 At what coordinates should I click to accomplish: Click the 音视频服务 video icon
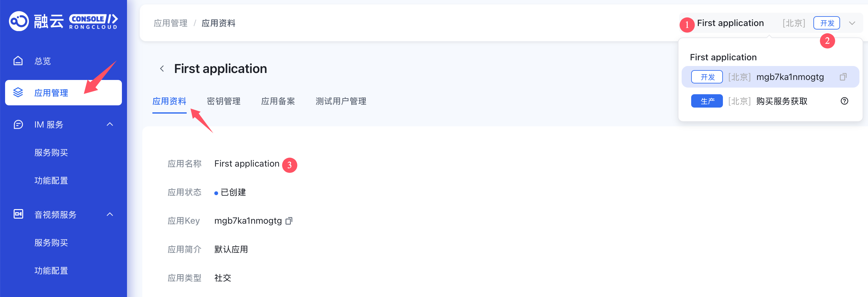pyautogui.click(x=18, y=214)
